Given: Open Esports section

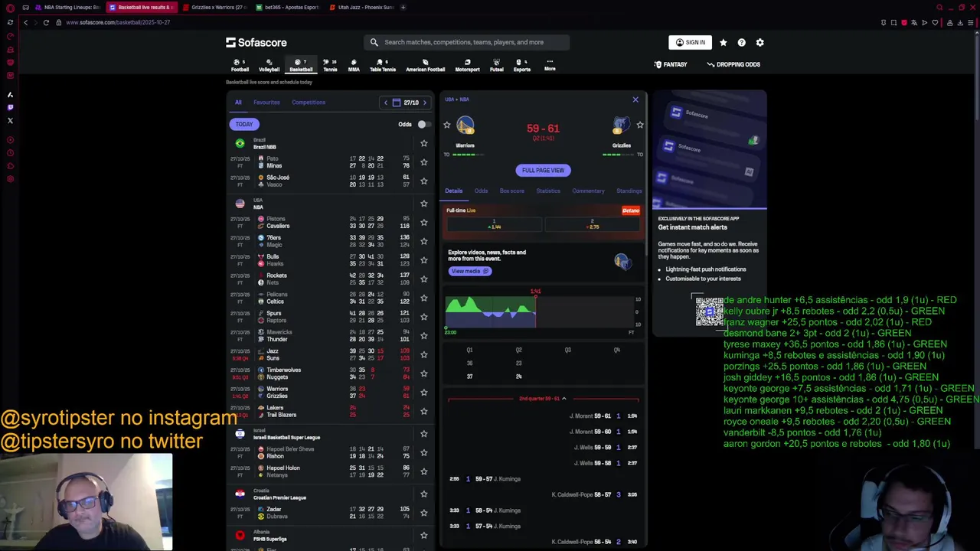Looking at the screenshot, I should 521,65.
